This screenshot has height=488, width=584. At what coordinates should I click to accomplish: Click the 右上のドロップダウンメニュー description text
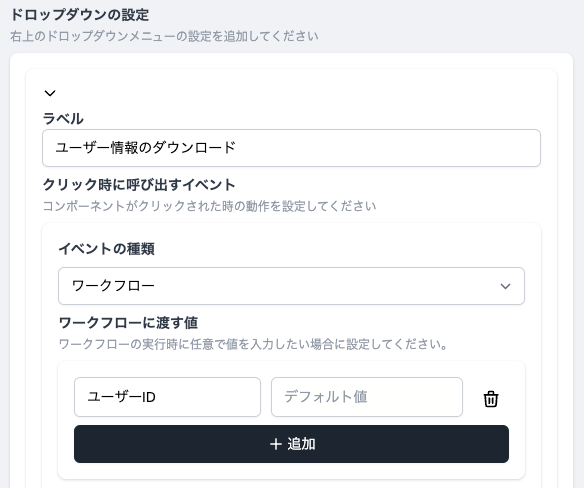[164, 37]
